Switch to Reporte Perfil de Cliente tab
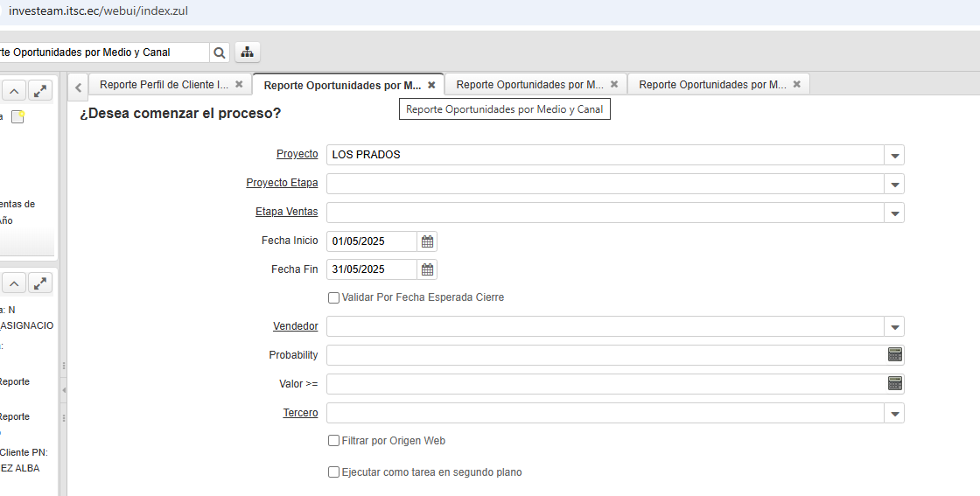980x496 pixels. (x=164, y=85)
